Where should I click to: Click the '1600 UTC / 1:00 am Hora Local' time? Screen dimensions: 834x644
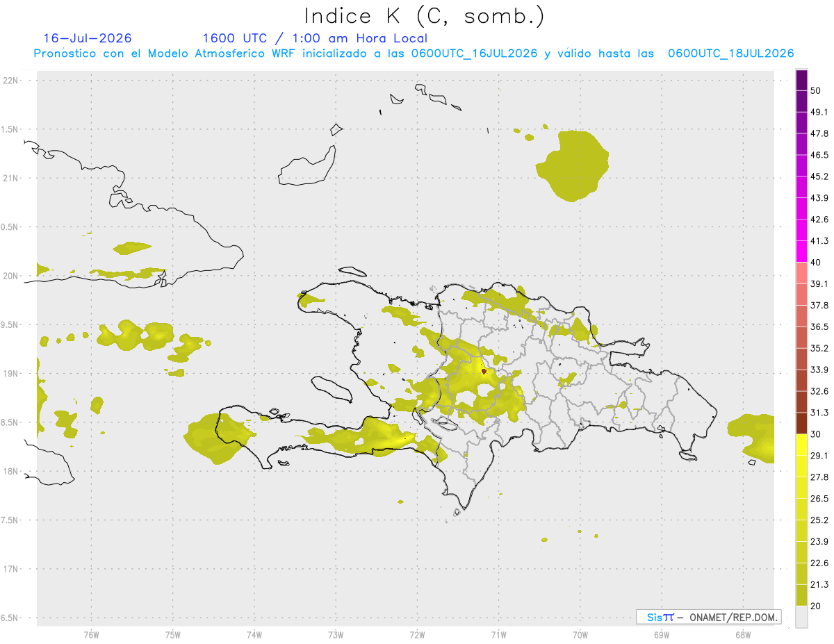[315, 38]
